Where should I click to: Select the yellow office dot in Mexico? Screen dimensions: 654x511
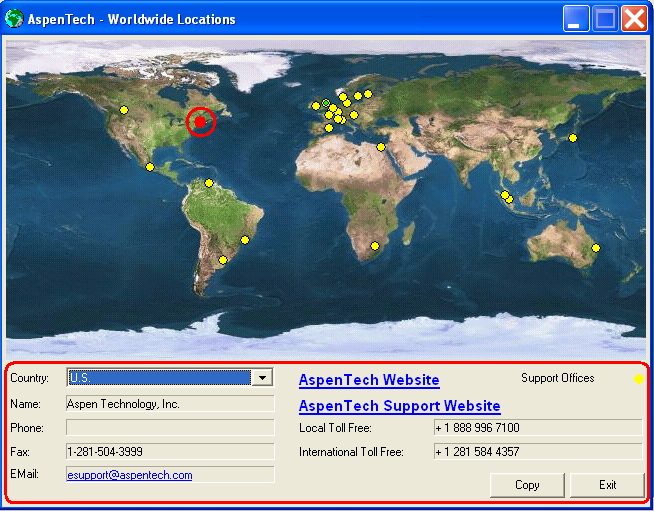(x=150, y=167)
